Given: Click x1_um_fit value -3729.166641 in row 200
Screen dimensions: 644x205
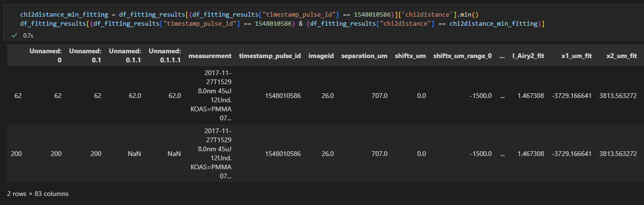Looking at the screenshot, I should coord(572,154).
